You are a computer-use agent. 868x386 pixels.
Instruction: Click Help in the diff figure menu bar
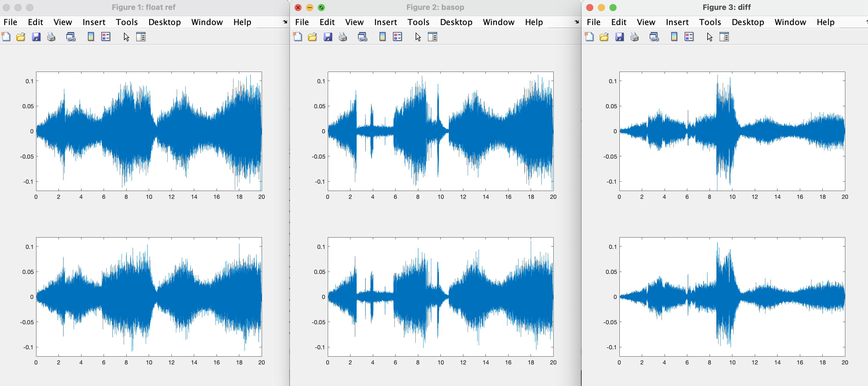[825, 22]
